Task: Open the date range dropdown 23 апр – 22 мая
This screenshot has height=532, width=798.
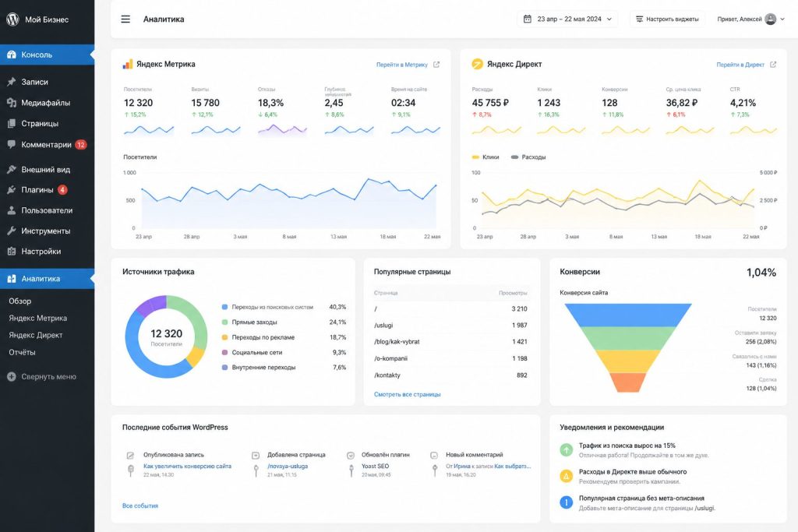Action: pyautogui.click(x=567, y=19)
